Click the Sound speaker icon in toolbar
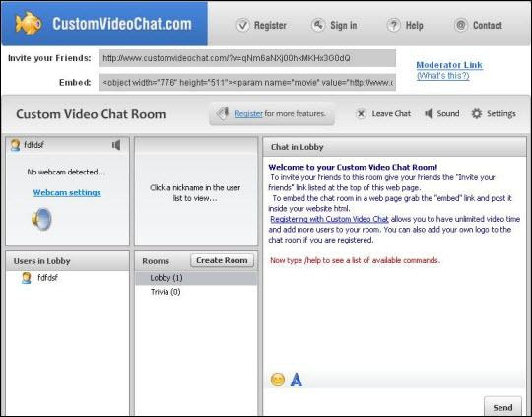 point(429,113)
